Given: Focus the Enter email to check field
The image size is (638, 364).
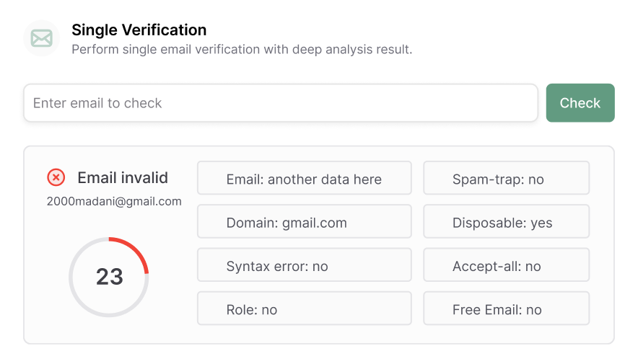Looking at the screenshot, I should [281, 103].
